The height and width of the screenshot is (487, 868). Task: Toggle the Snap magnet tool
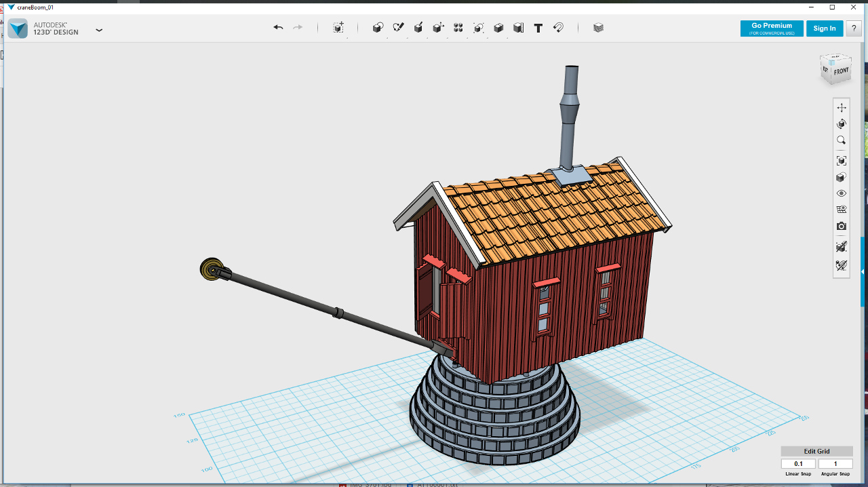(558, 28)
